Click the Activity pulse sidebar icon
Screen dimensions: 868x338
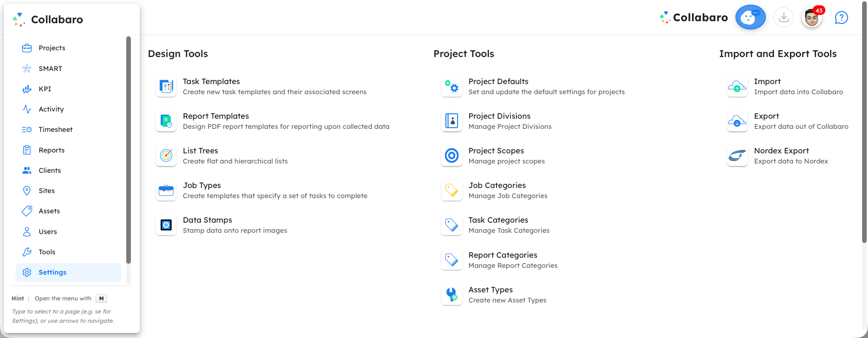[27, 109]
